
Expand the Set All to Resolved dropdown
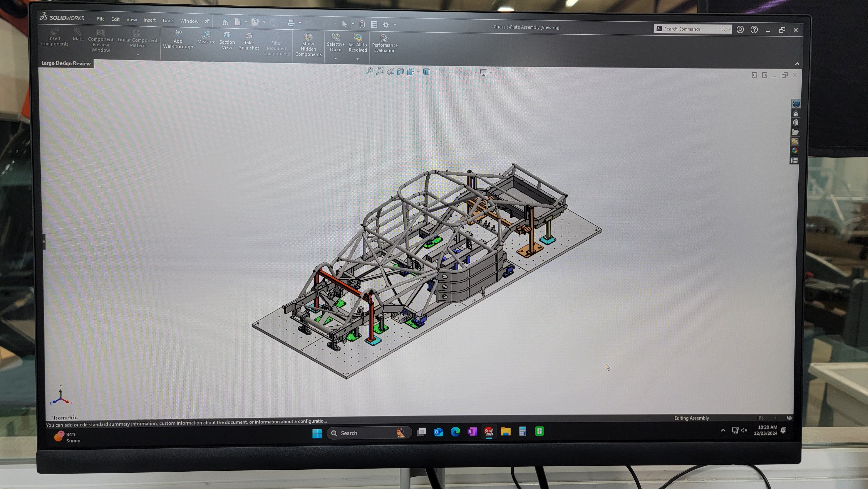(x=357, y=59)
